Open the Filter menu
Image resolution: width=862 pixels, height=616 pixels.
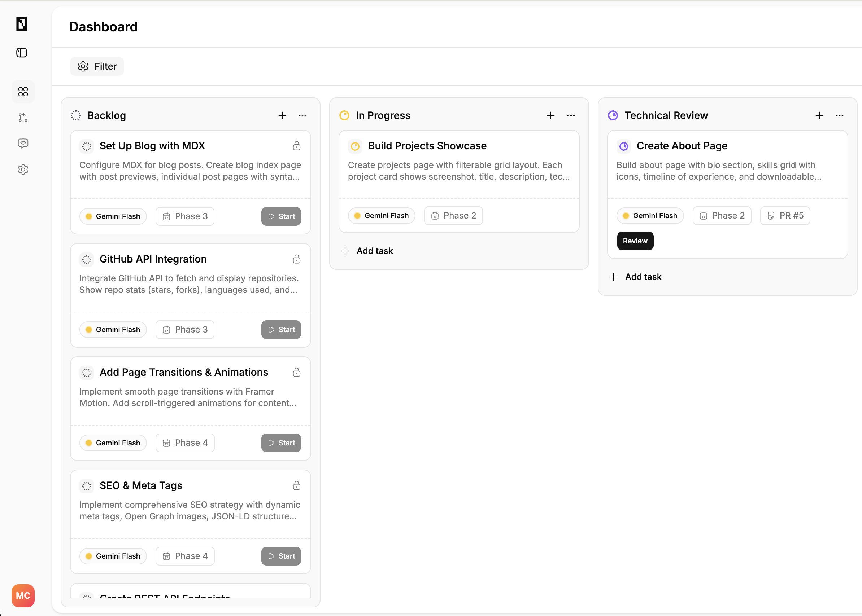tap(97, 66)
